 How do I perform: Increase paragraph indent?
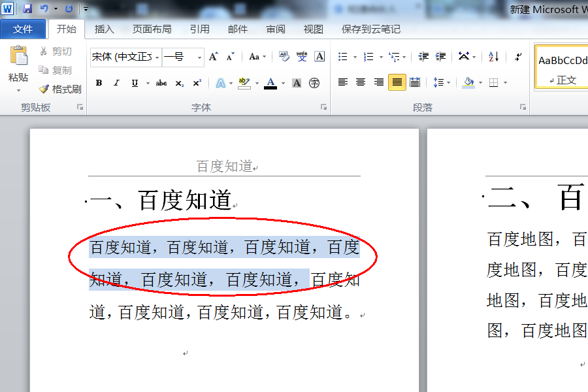pos(440,57)
